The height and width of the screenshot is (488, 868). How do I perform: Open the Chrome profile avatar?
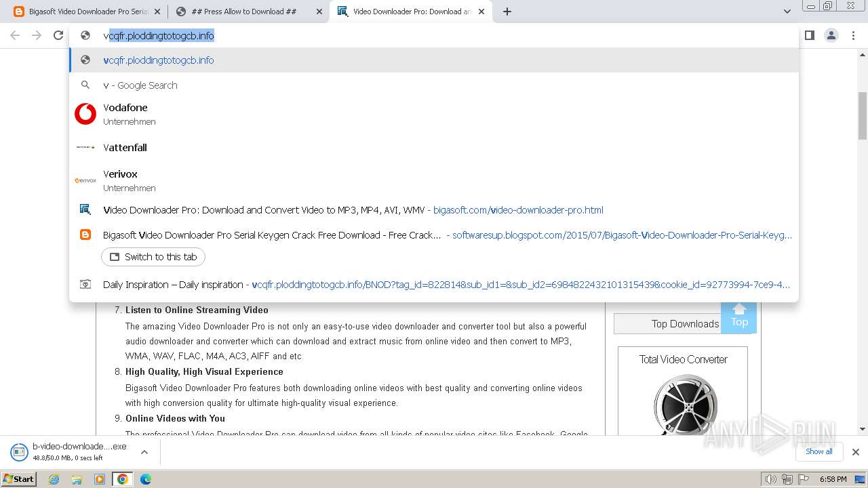tap(831, 35)
